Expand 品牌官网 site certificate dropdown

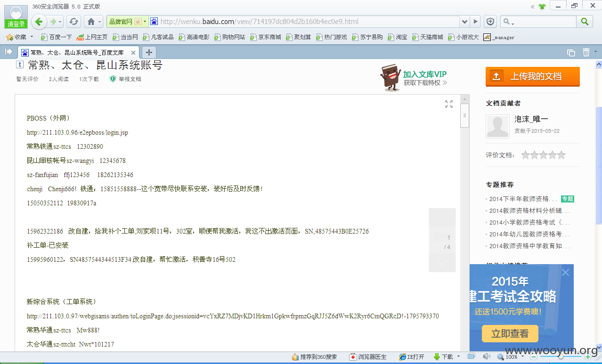tap(146, 22)
